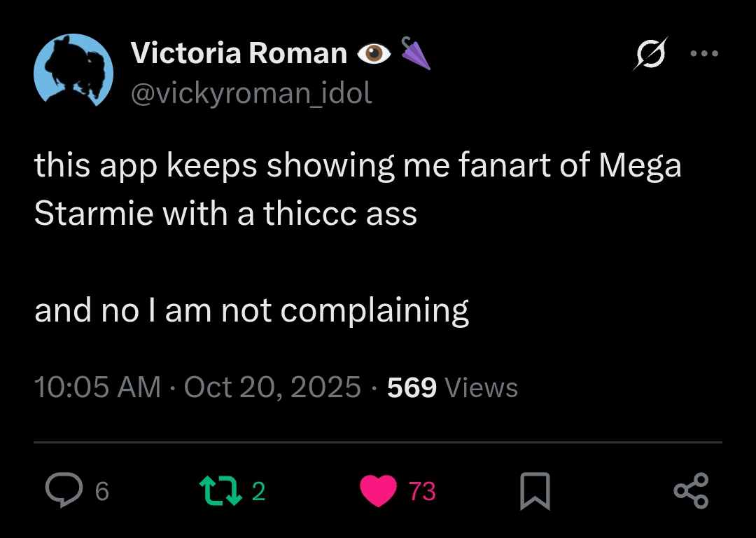Screen dimensions: 756x538
Task: Click the retweet count 2
Action: tap(258, 491)
